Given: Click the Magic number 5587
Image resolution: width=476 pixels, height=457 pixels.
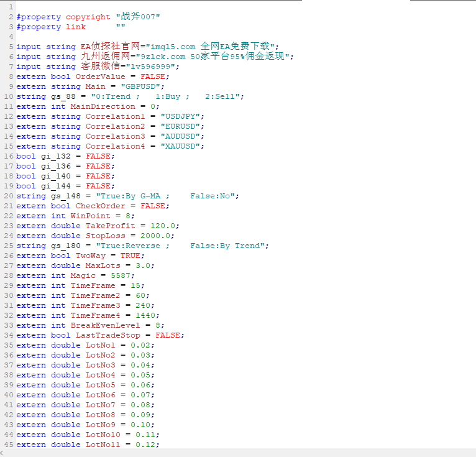Looking at the screenshot, I should coord(119,275).
